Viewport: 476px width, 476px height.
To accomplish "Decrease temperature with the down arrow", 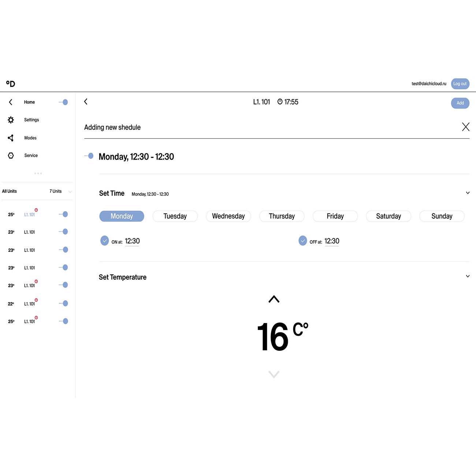I will (x=274, y=374).
